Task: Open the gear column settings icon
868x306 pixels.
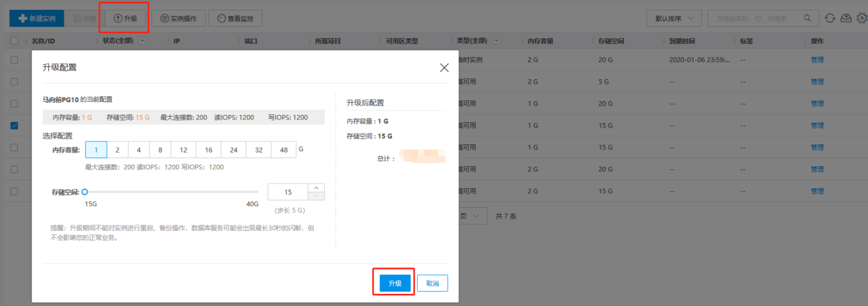Action: click(862, 18)
